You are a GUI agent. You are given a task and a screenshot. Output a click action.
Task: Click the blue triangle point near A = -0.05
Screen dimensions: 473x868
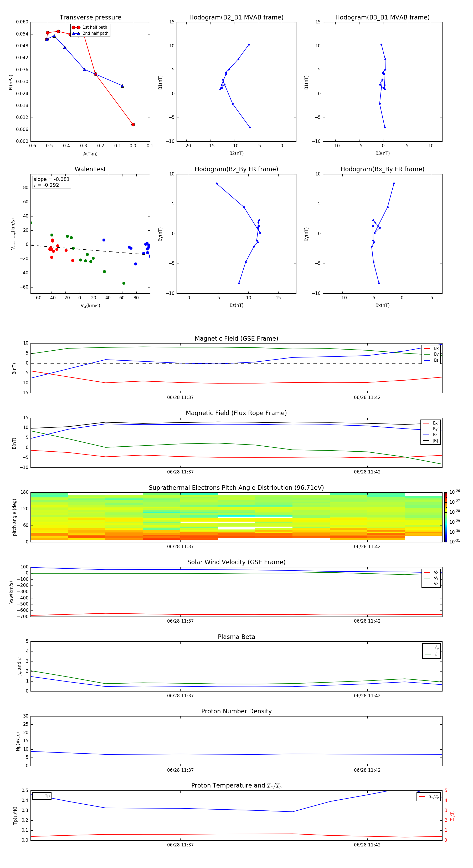(122, 86)
